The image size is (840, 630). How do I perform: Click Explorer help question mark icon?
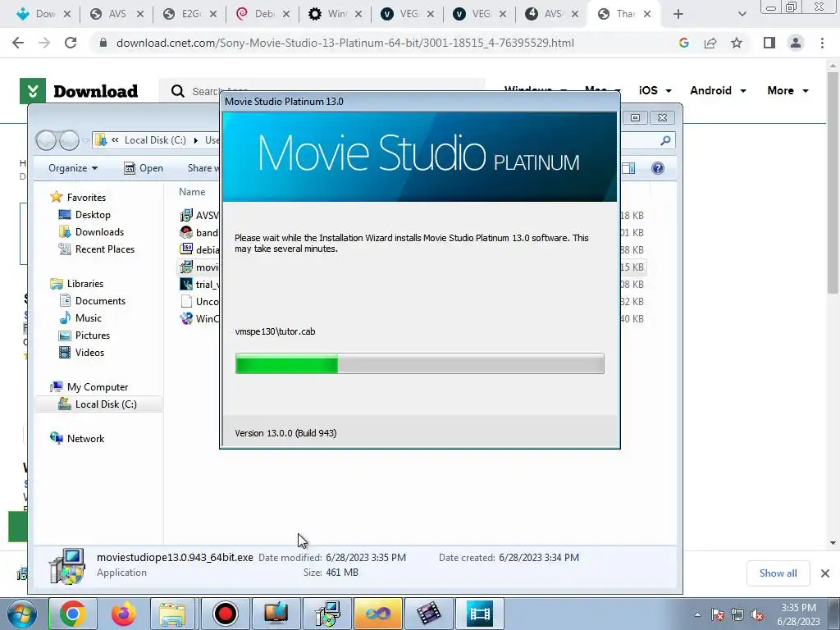(658, 168)
